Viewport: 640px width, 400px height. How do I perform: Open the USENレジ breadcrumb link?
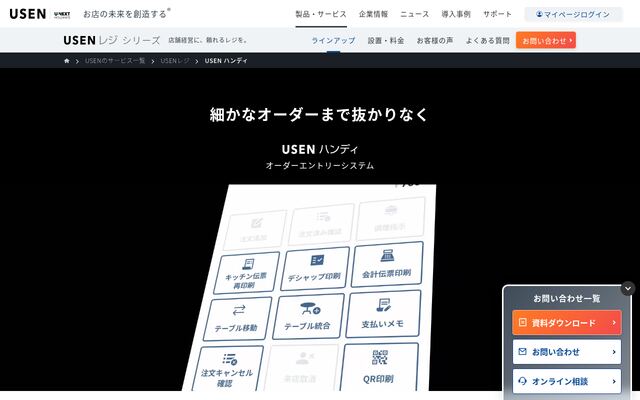pyautogui.click(x=175, y=61)
